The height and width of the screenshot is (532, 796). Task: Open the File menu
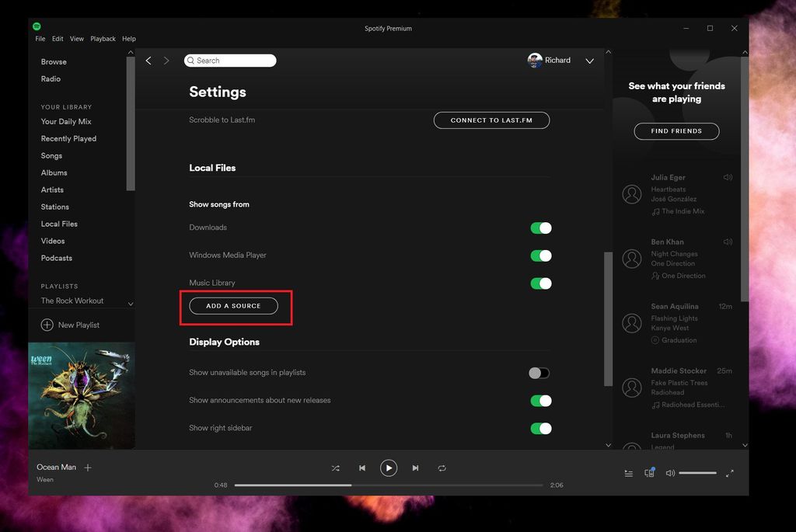coord(39,38)
